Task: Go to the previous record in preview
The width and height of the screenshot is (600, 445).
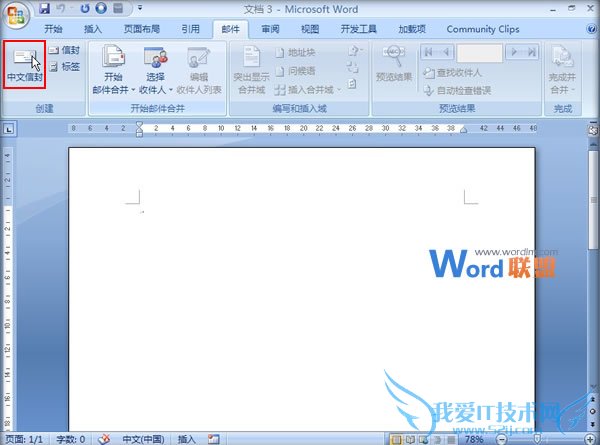Action: (446, 52)
